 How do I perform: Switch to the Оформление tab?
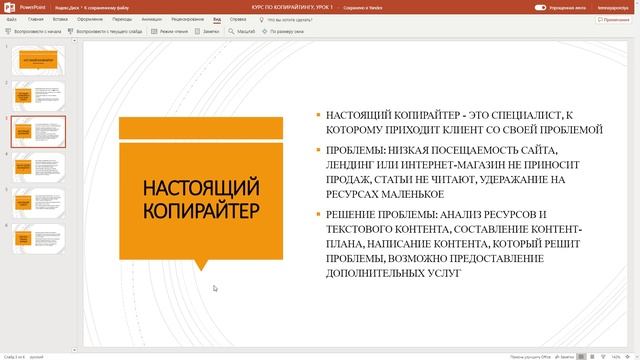coord(90,19)
